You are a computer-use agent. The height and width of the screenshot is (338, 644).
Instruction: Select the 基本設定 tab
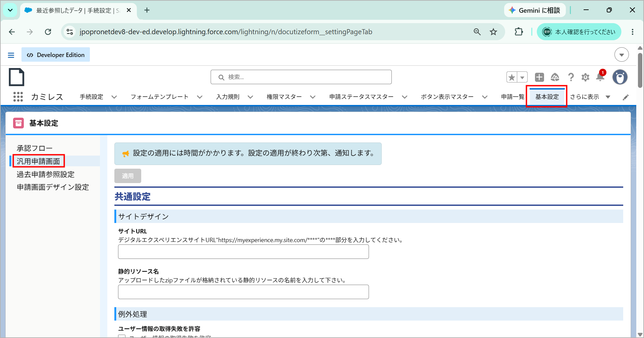[x=547, y=97]
